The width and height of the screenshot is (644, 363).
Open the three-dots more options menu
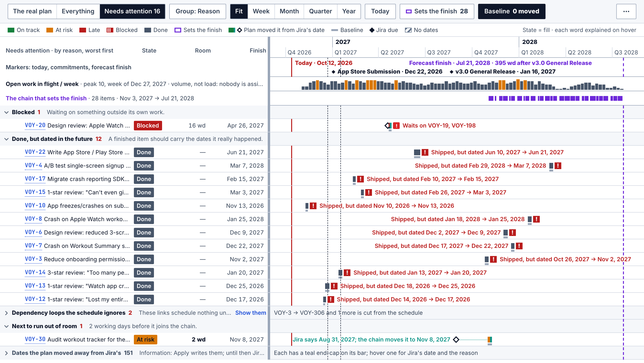tap(626, 11)
